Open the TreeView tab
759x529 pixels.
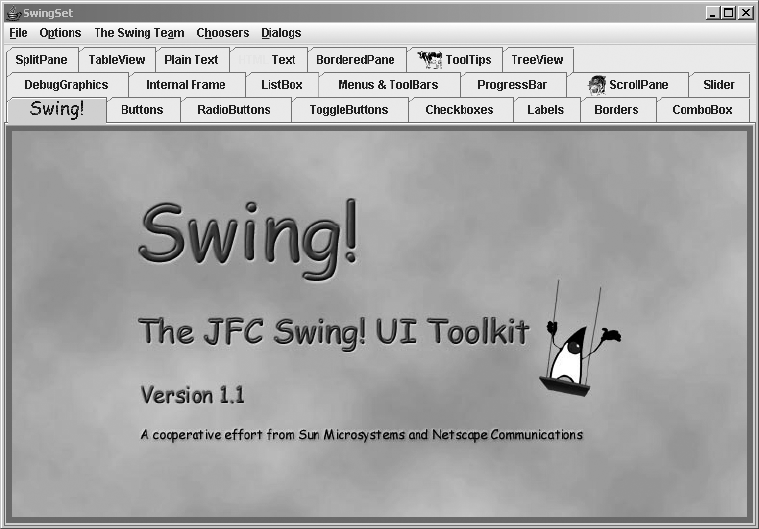point(538,60)
